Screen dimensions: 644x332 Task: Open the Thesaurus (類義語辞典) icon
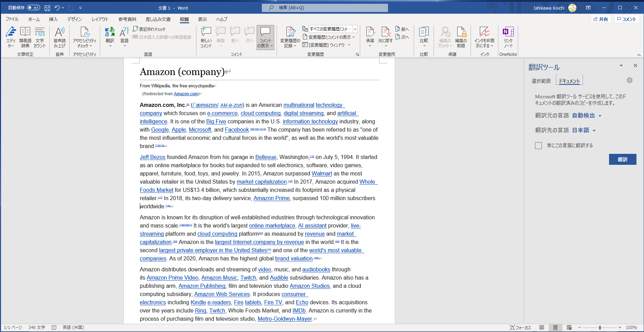click(25, 37)
